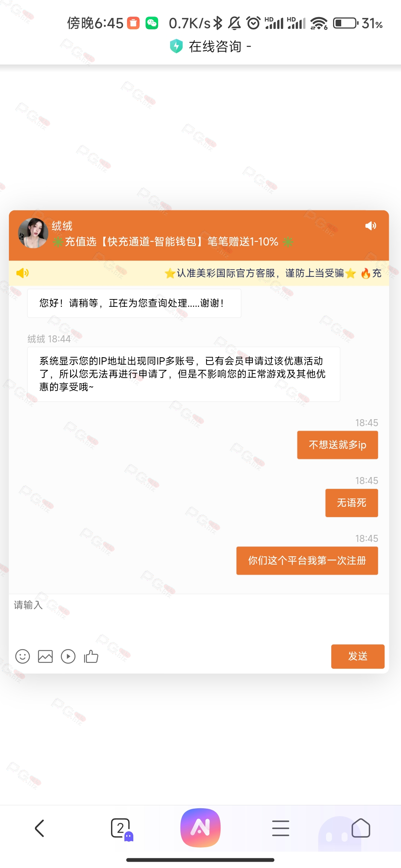Image resolution: width=401 pixels, height=868 pixels.
Task: Go back with browser back arrow
Action: click(39, 828)
